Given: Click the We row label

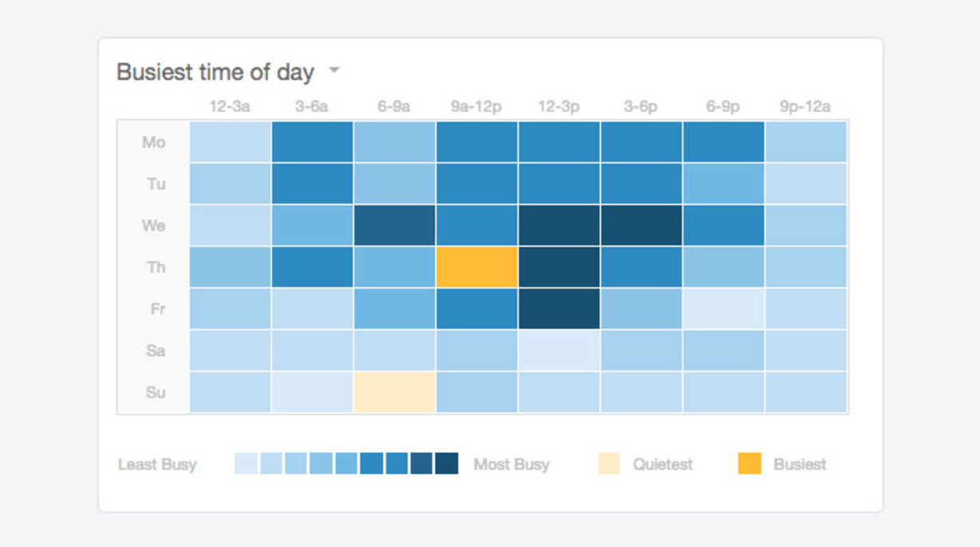Looking at the screenshot, I should point(153,226).
